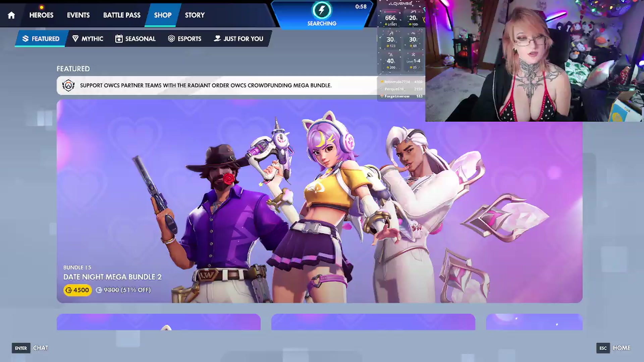
Task: Click the Overwatch logo in OWCS banner
Action: (68, 85)
